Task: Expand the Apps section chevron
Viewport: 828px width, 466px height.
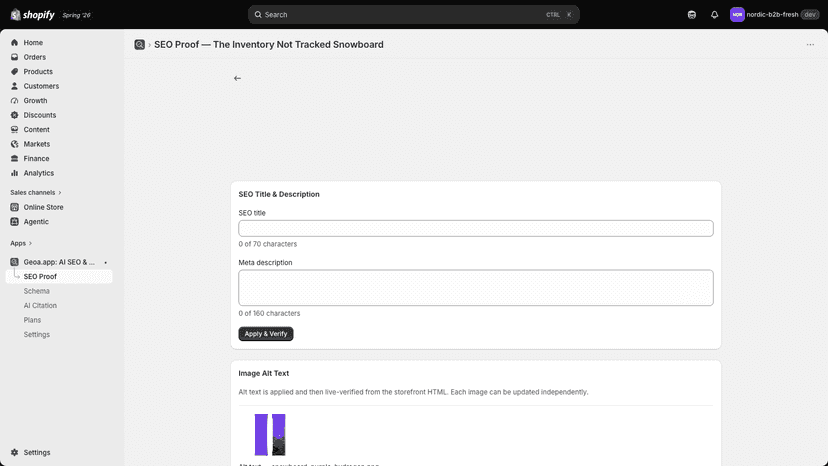Action: [x=30, y=243]
